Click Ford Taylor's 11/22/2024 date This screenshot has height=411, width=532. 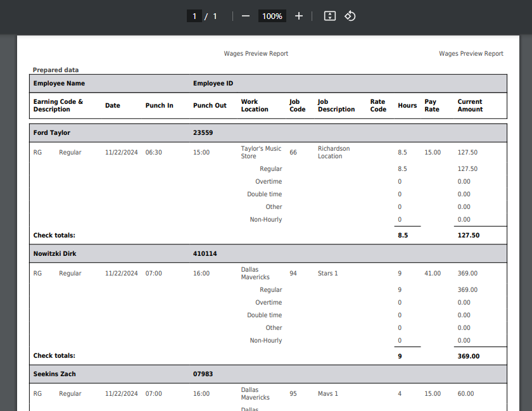121,153
